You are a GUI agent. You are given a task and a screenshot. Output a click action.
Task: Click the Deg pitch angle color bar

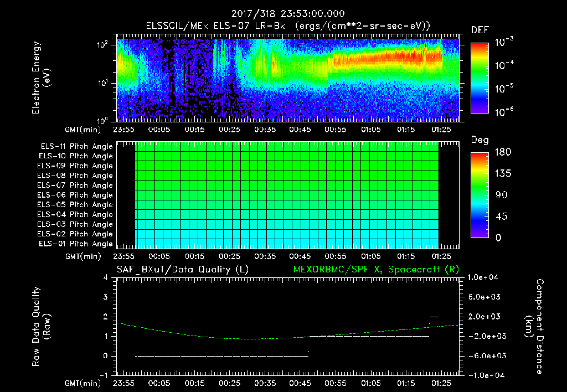pyautogui.click(x=480, y=195)
